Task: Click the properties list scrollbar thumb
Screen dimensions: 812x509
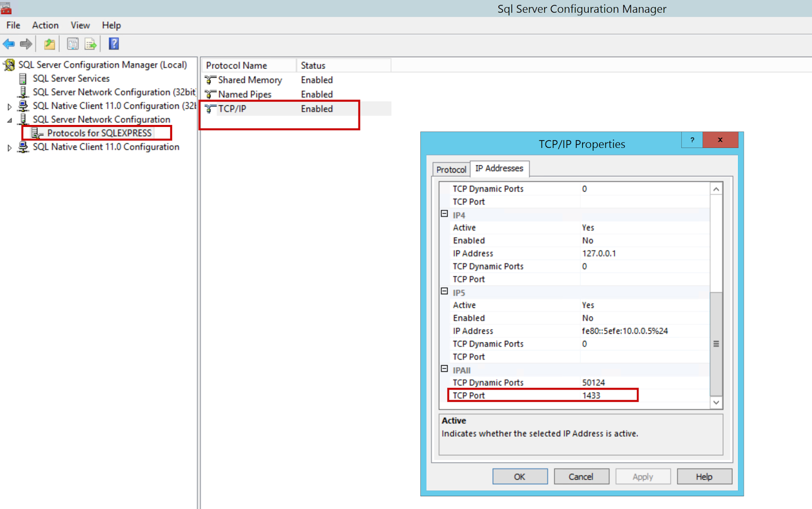Action: click(x=716, y=344)
